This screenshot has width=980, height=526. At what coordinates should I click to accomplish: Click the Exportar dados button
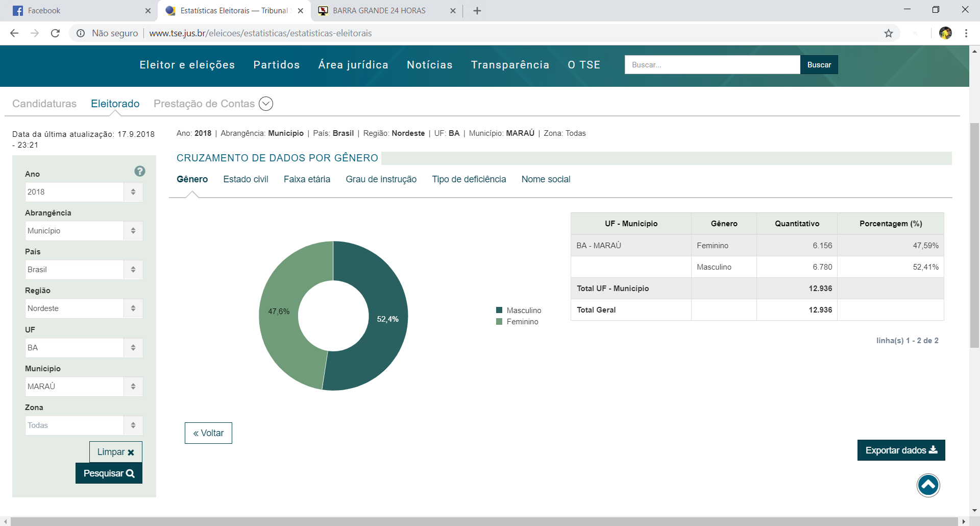pos(901,450)
